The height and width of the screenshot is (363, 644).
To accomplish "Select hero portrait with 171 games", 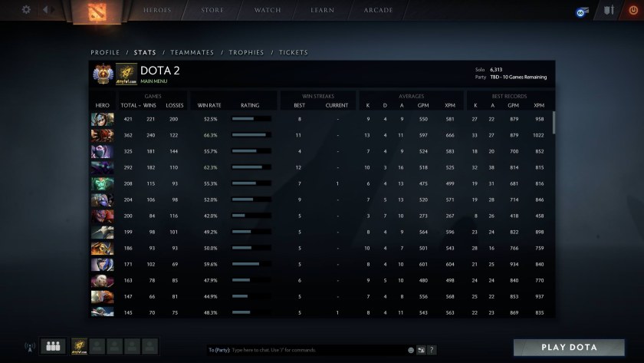I will [x=102, y=264].
